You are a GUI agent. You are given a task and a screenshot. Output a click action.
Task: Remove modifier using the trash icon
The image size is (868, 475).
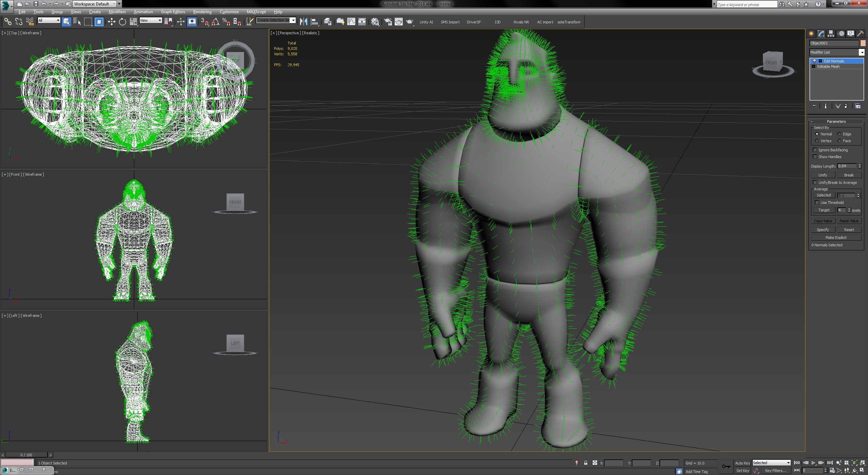[x=846, y=106]
